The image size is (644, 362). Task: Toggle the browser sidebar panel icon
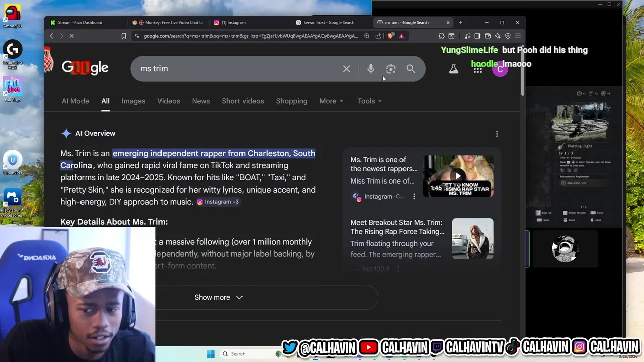[477, 36]
